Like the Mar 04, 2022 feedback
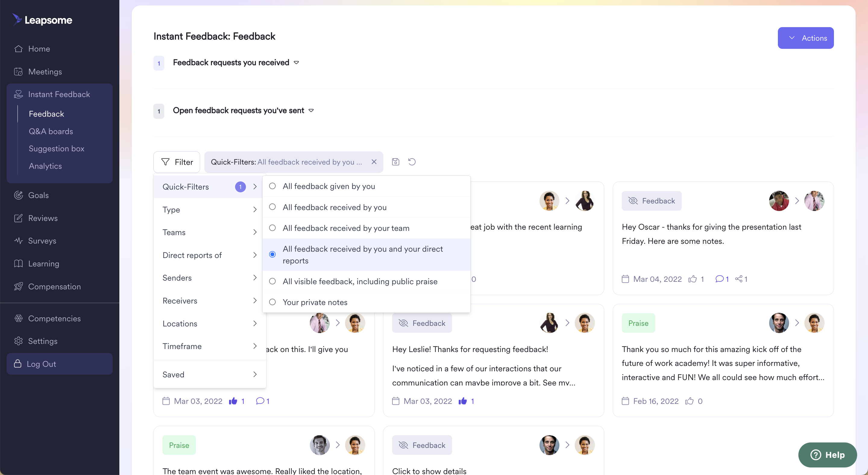868x475 pixels. click(693, 279)
